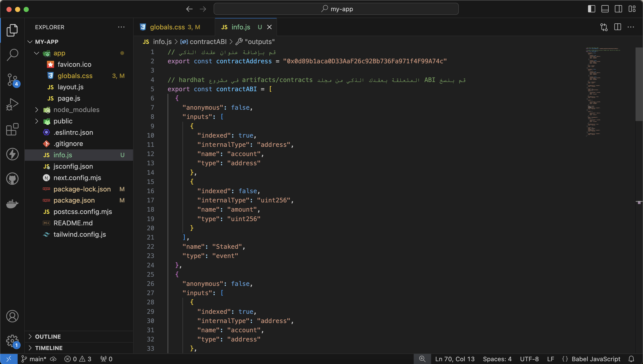Open Source Control view with 4 changes
Image resolution: width=643 pixels, height=364 pixels.
pos(12,80)
